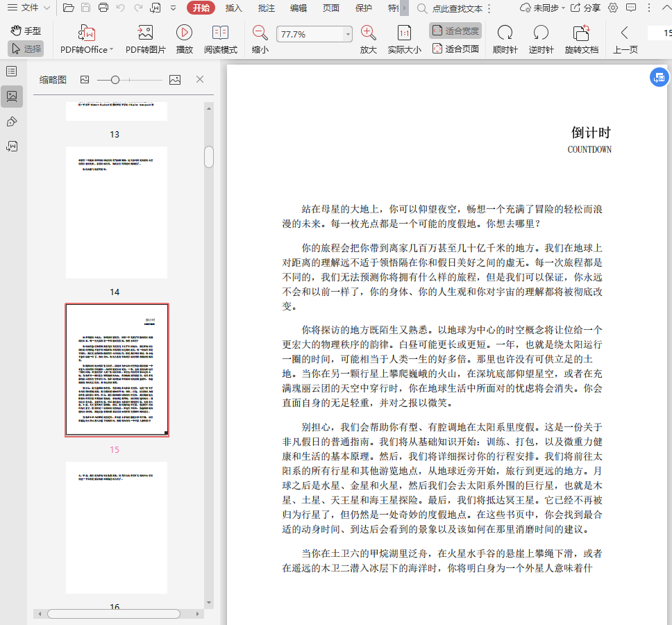Open the 文件 menu
The image size is (672, 625).
point(28,8)
